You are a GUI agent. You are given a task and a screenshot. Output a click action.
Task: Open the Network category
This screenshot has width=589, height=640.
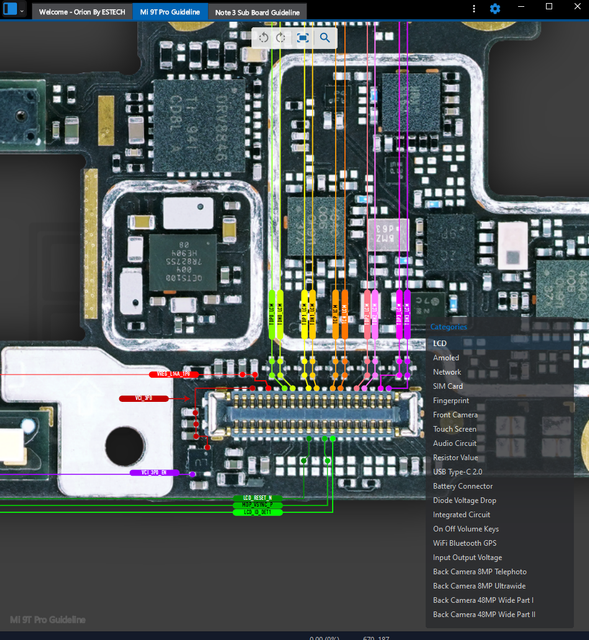[x=500, y=372]
